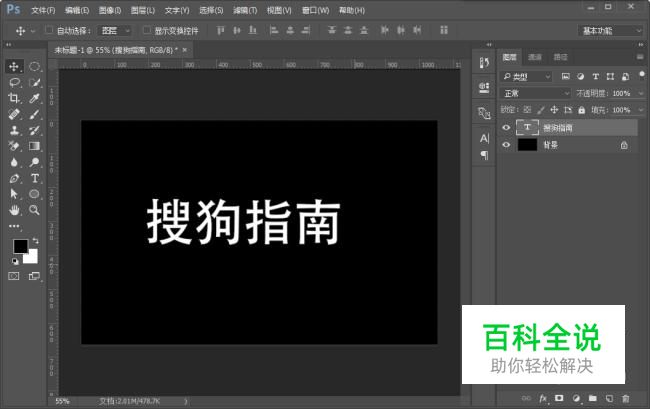Select the Zoom magnifier tool
This screenshot has height=409, width=650.
tap(34, 210)
